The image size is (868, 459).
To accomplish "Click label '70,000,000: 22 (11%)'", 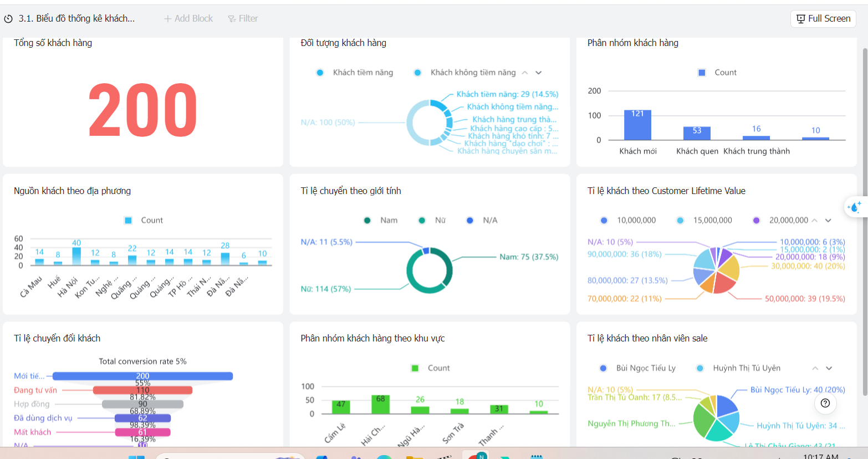I will click(625, 299).
